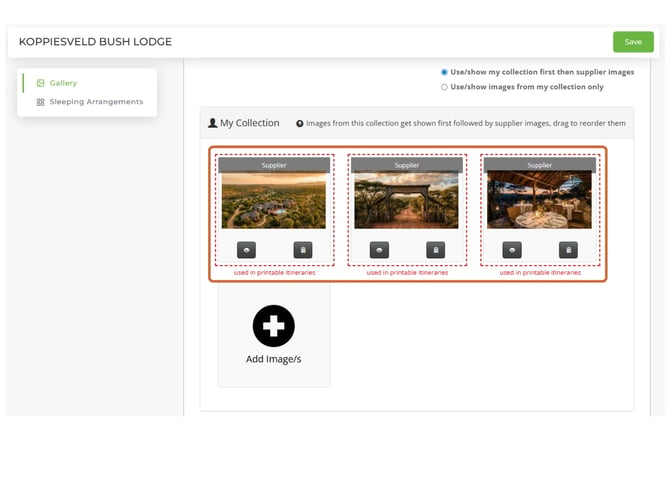Image resolution: width=670 pixels, height=482 pixels.
Task: Click 'used in printable itineraries' under dining image
Action: [x=540, y=273]
